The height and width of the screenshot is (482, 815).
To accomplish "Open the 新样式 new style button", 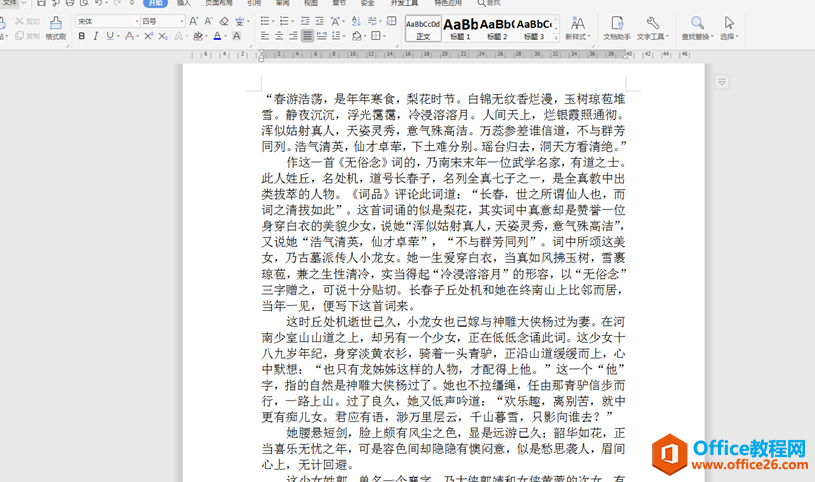I will [577, 28].
